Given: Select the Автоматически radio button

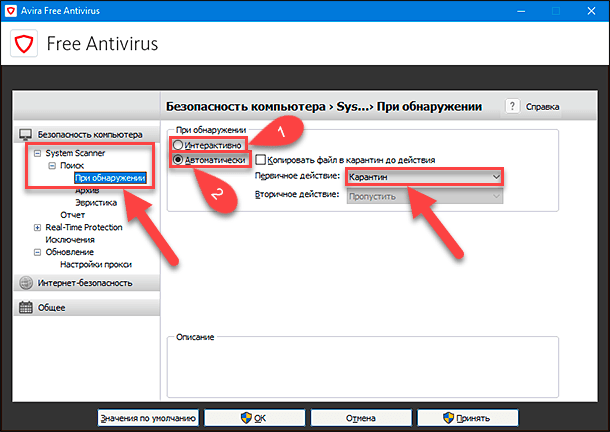Looking at the screenshot, I should pos(178,160).
